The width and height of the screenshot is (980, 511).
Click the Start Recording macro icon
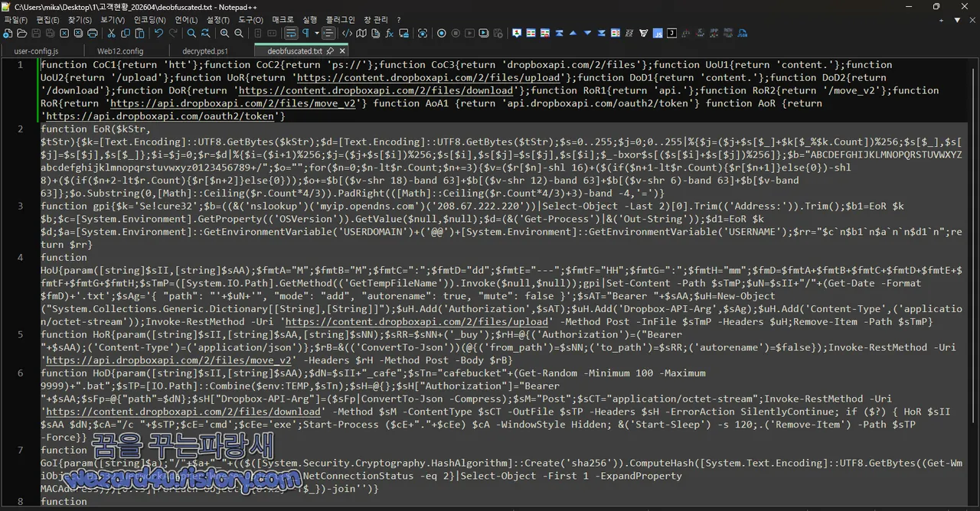441,34
